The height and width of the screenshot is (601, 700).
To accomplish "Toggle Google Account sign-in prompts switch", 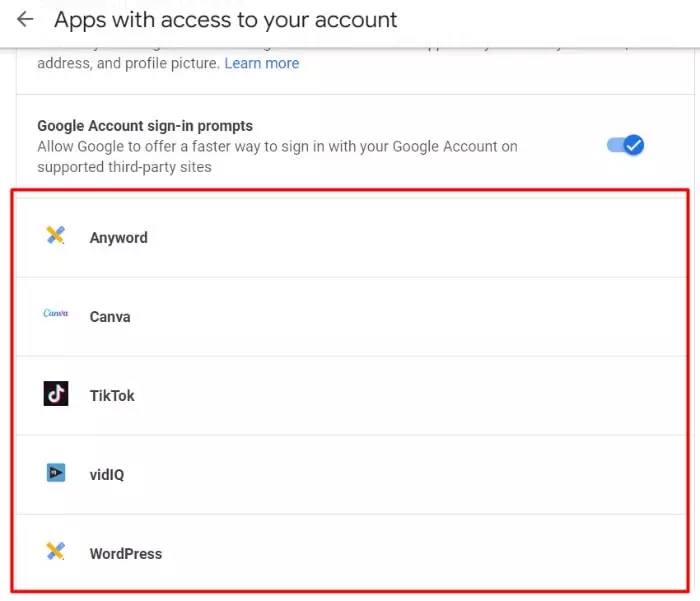I will pos(625,145).
